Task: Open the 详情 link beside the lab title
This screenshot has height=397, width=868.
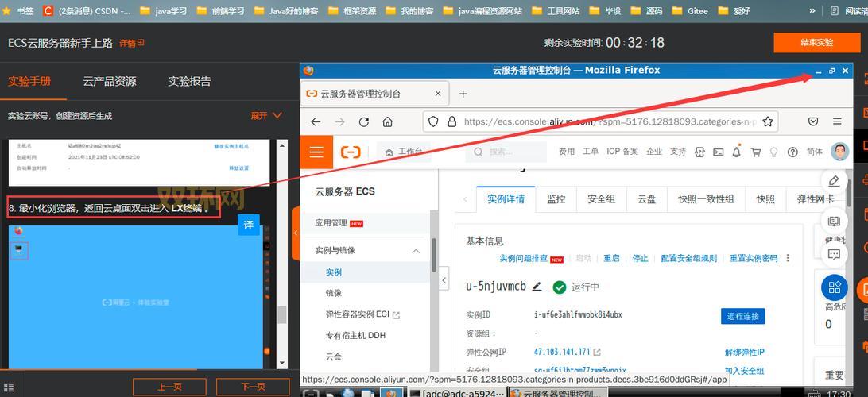Action: pos(131,43)
